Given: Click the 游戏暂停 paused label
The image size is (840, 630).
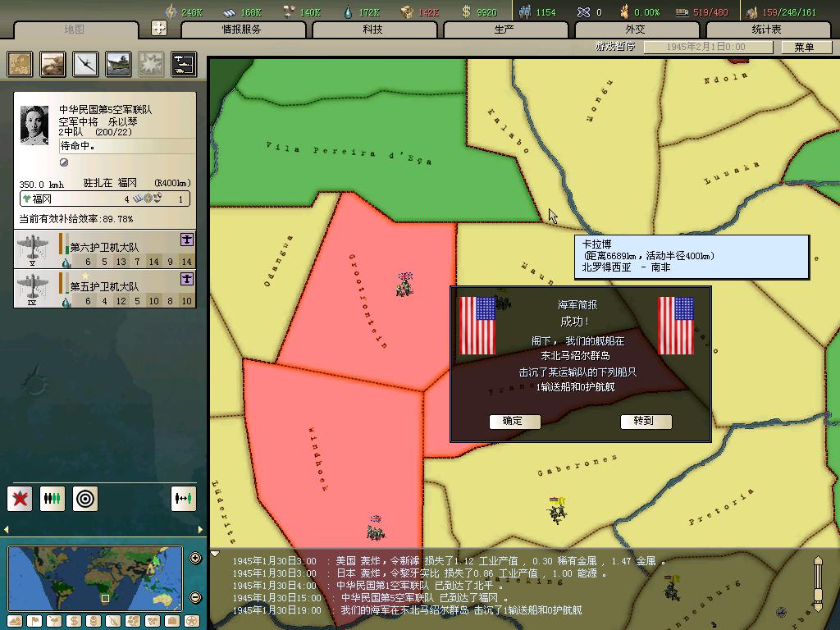Looking at the screenshot, I should point(615,47).
